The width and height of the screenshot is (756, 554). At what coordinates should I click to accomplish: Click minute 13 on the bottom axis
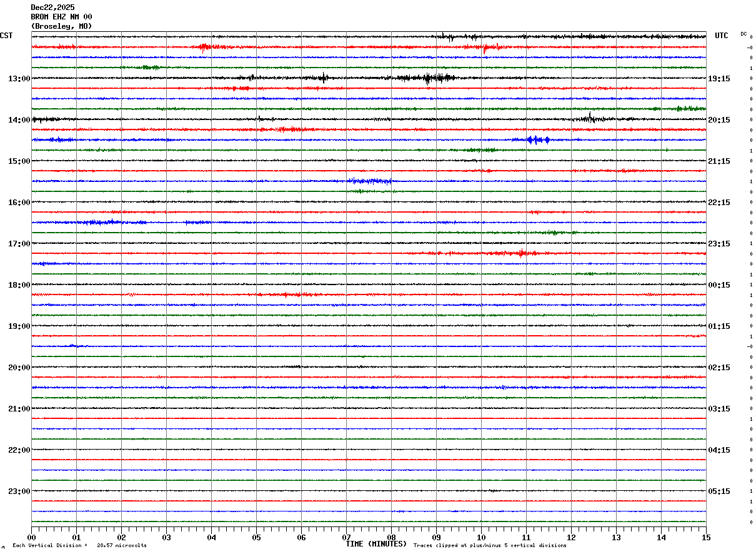(616, 537)
